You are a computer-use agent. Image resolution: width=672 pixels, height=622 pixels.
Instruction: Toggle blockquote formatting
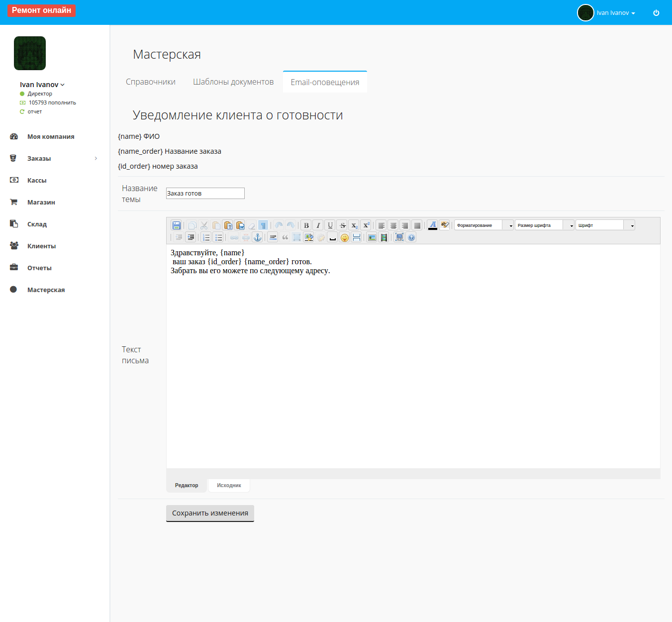285,237
